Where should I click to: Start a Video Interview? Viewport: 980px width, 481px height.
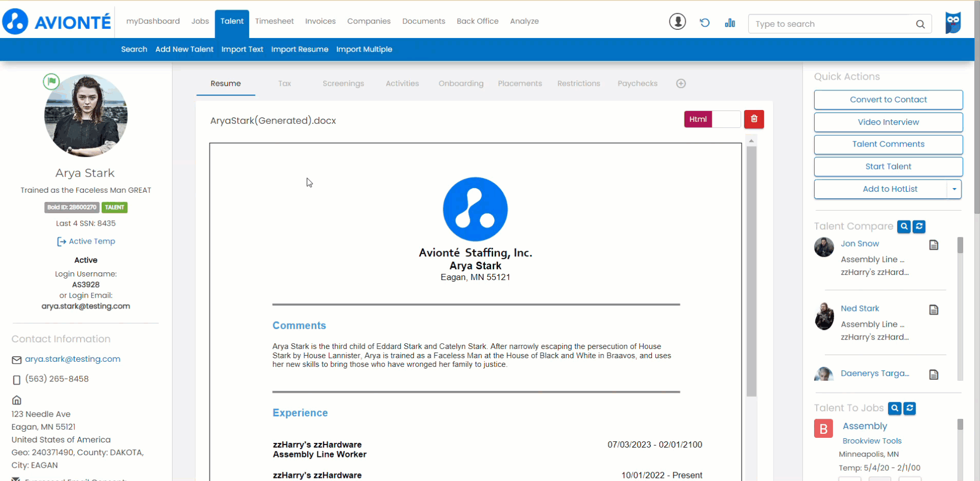(888, 122)
